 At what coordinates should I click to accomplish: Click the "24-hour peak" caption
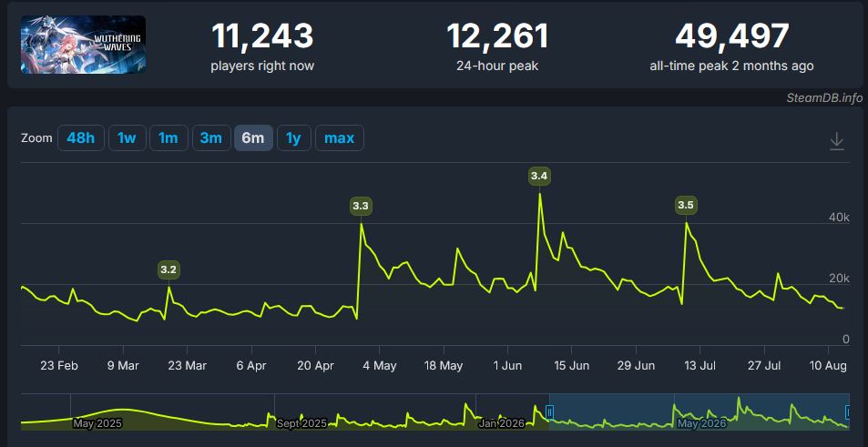click(497, 66)
